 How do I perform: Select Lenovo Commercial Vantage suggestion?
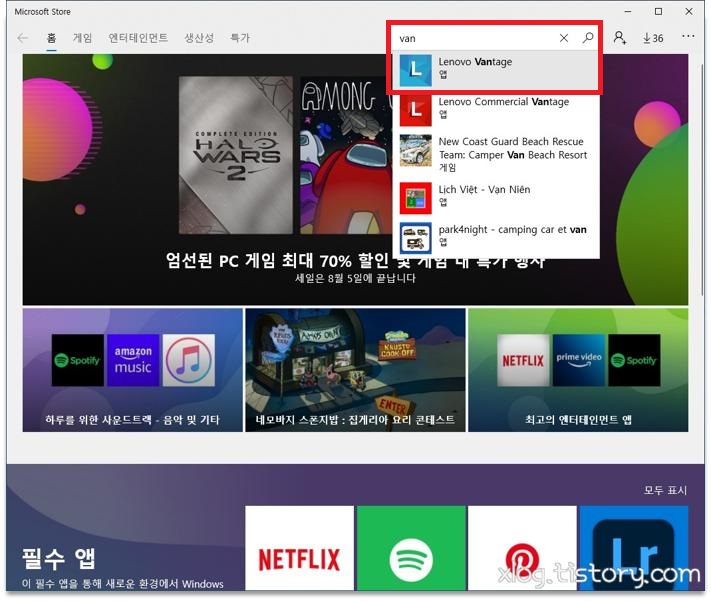point(496,110)
